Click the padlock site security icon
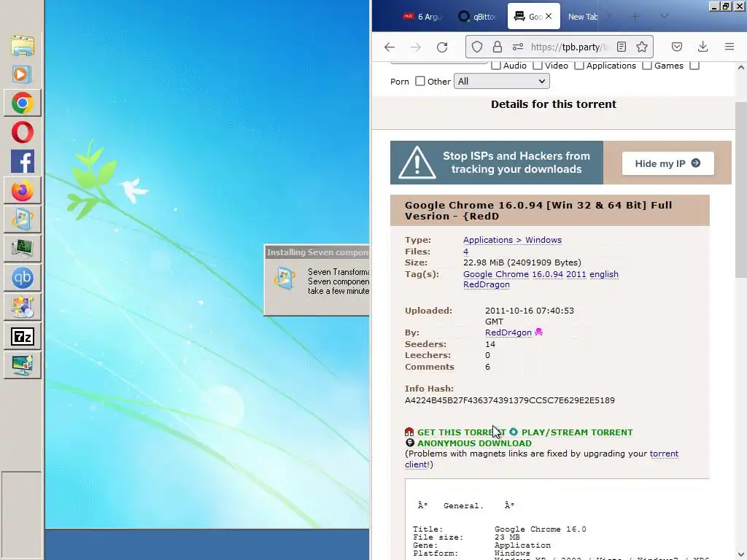This screenshot has width=747, height=560. [x=498, y=47]
